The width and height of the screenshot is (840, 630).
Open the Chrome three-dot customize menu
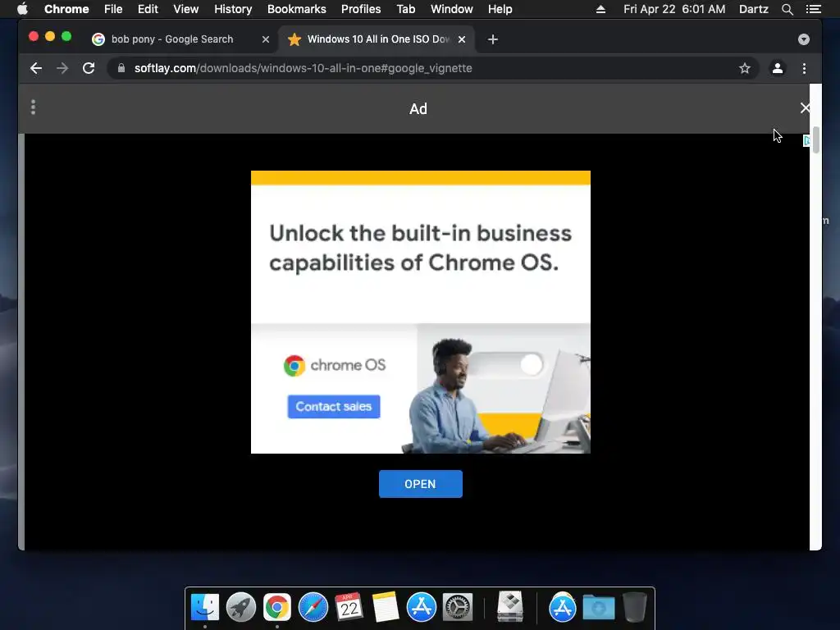tap(804, 68)
